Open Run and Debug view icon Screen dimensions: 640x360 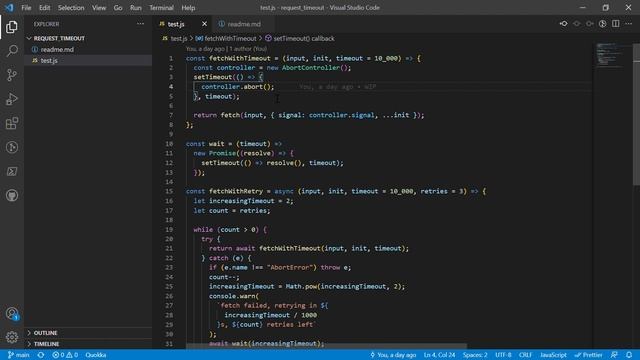coord(12,99)
